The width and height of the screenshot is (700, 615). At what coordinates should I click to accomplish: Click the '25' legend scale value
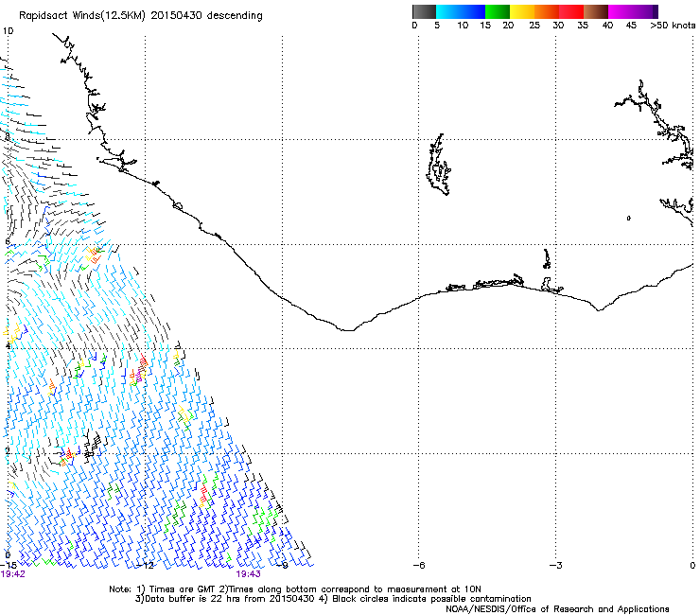click(x=534, y=26)
